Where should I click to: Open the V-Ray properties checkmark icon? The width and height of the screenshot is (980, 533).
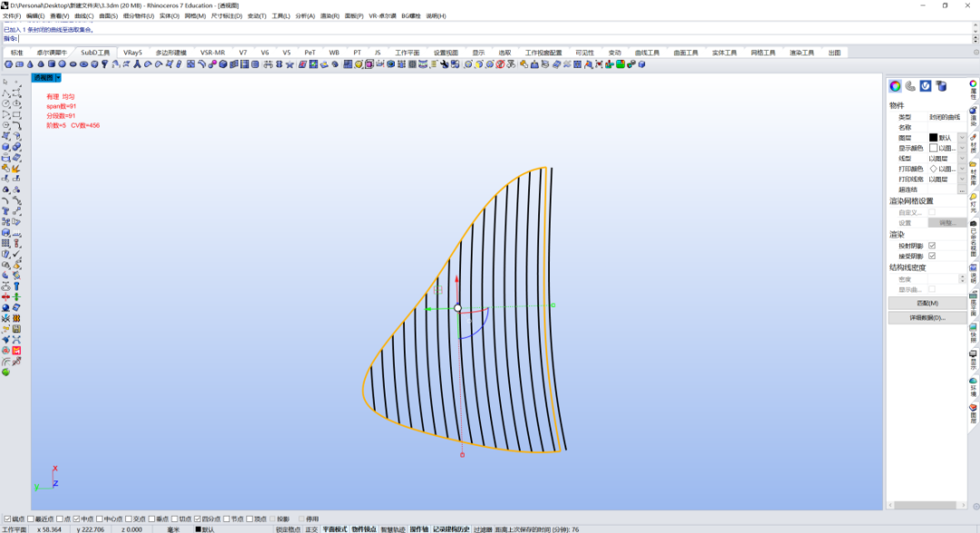[x=926, y=86]
